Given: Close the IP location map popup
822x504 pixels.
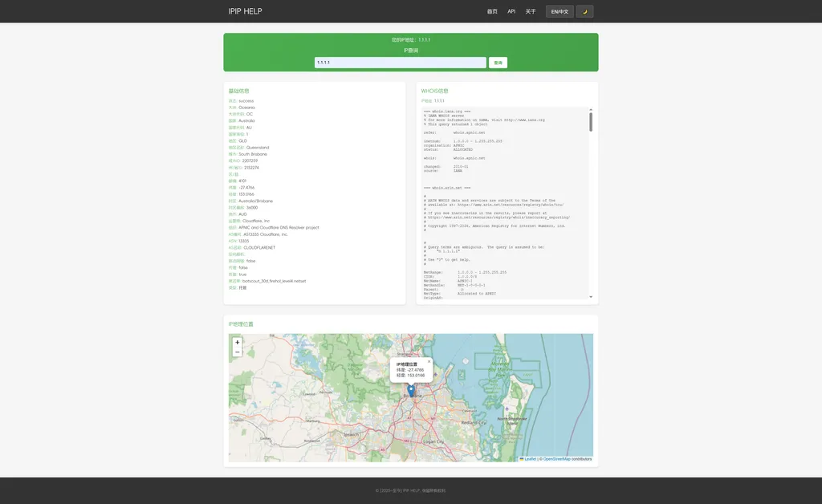Looking at the screenshot, I should click(429, 362).
